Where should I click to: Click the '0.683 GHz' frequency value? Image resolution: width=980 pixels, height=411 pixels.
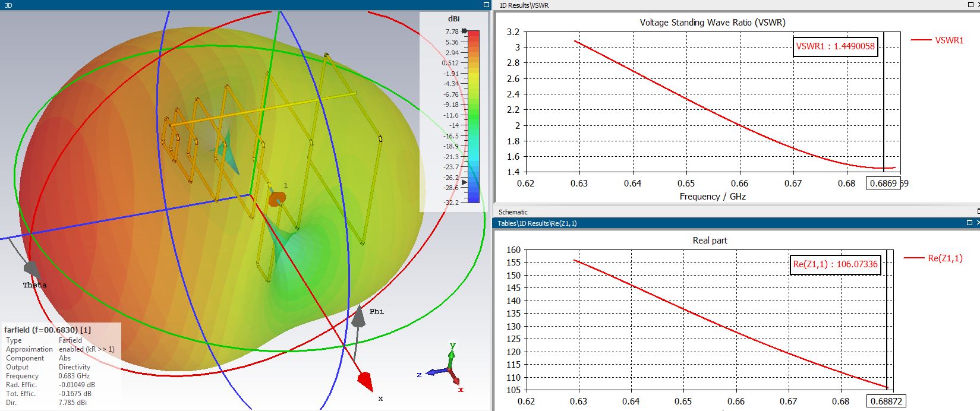(74, 376)
